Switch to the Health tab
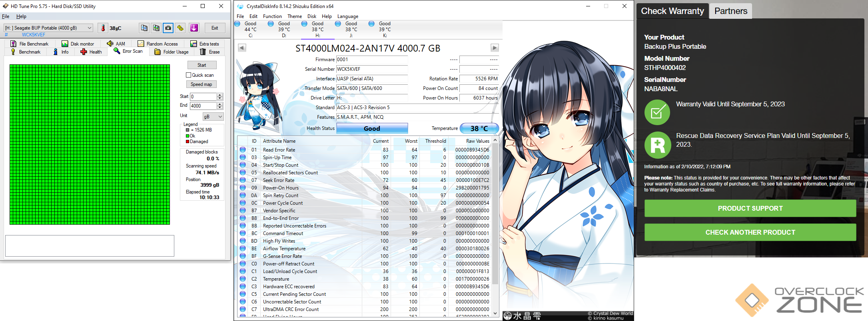The height and width of the screenshot is (321, 868). click(x=91, y=52)
